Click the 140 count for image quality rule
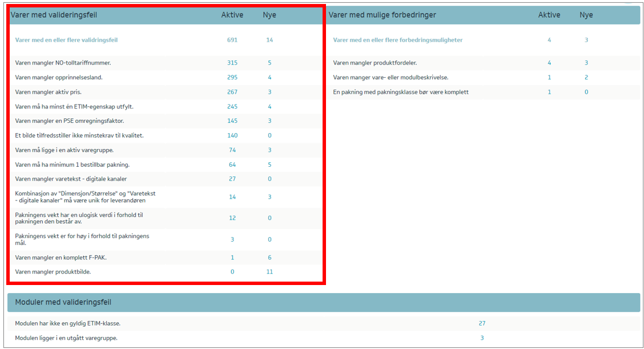This screenshot has width=644, height=349. [x=232, y=135]
